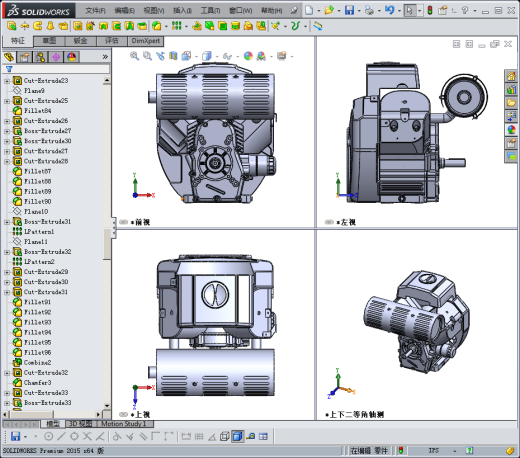
Task: Click the Linear Pattern toolbar icon
Action: [x=177, y=26]
